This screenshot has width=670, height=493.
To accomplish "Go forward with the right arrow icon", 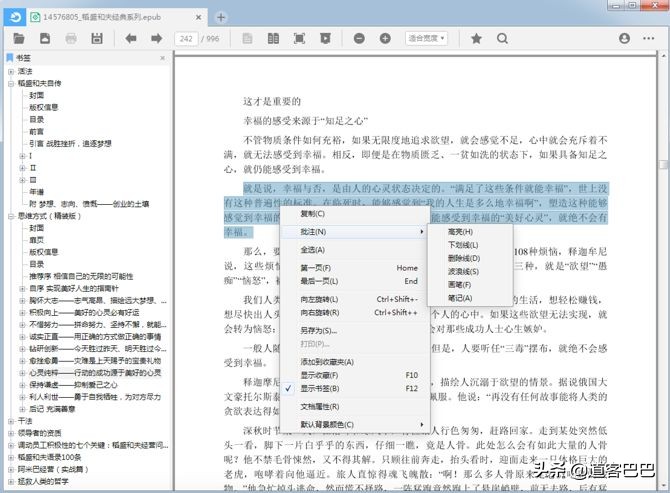I will click(x=157, y=38).
